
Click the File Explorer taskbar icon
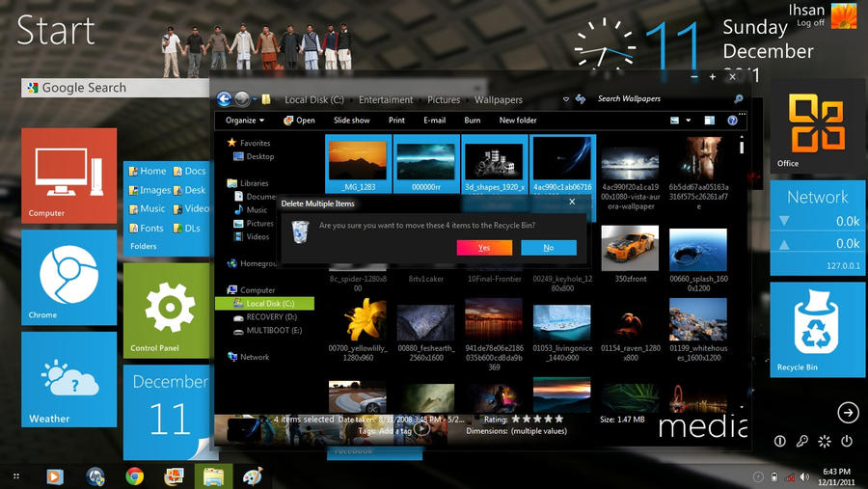pos(213,476)
